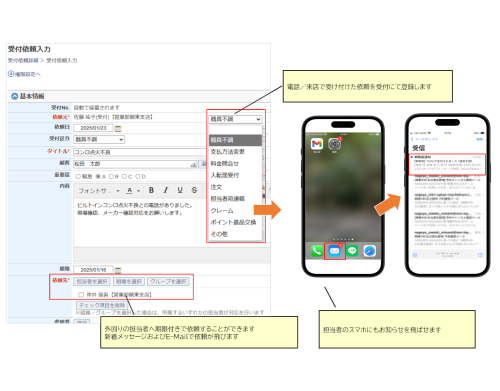
Task: Open calendar picker beside 期限 date
Action: click(x=118, y=270)
